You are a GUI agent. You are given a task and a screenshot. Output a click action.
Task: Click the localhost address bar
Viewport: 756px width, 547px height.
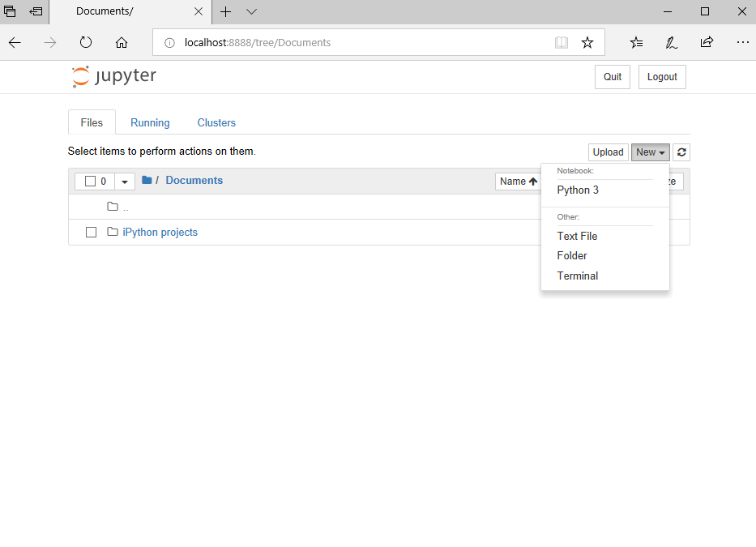[x=357, y=43]
